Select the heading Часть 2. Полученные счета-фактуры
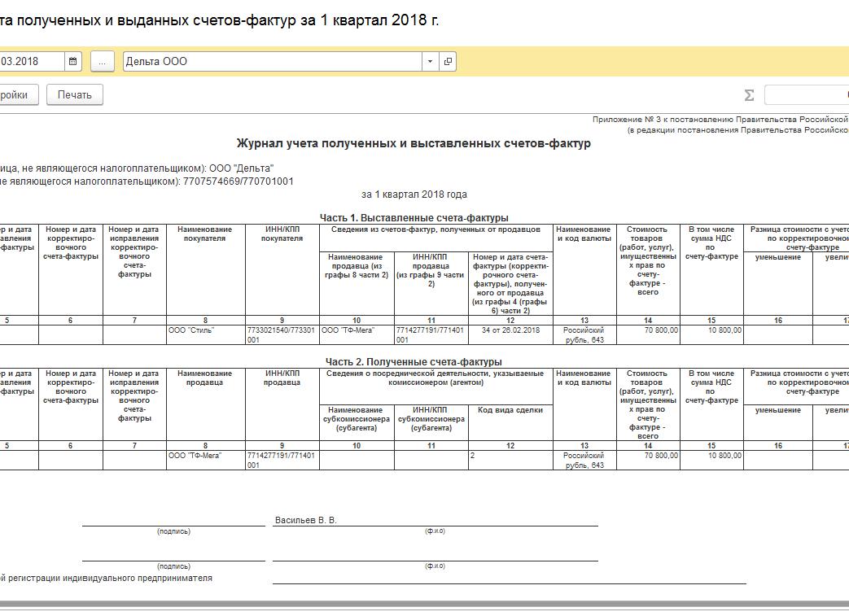The height and width of the screenshot is (616, 849). click(x=414, y=361)
